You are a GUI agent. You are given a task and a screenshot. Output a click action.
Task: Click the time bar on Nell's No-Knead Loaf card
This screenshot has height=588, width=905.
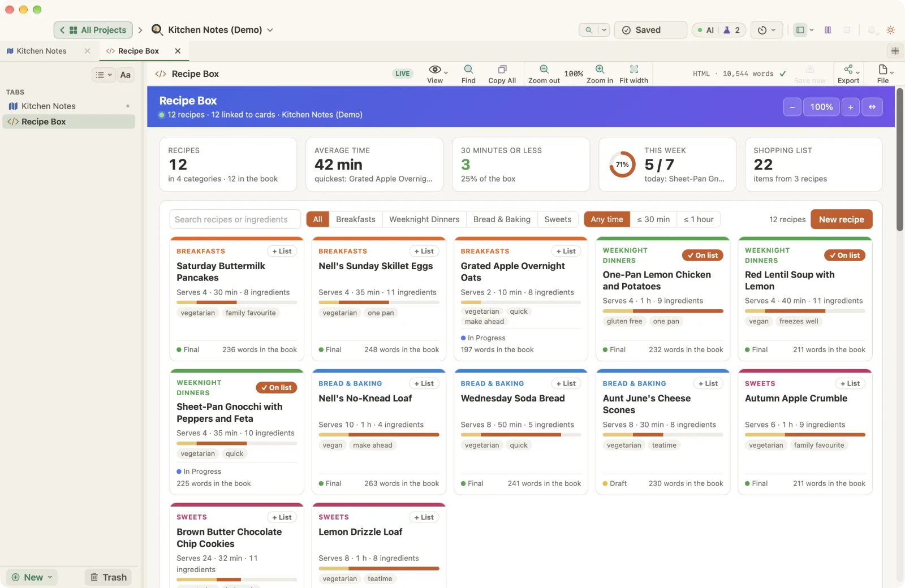coord(379,435)
